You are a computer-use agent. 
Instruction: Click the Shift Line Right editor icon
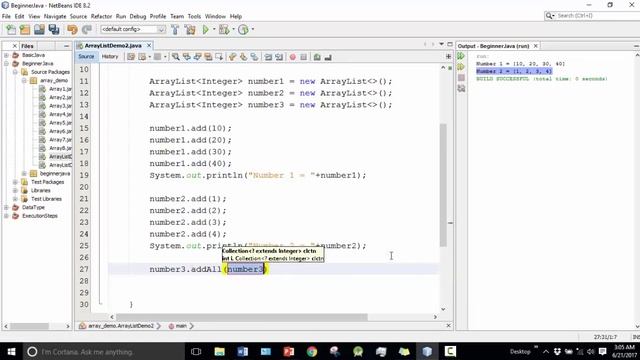click(x=279, y=57)
